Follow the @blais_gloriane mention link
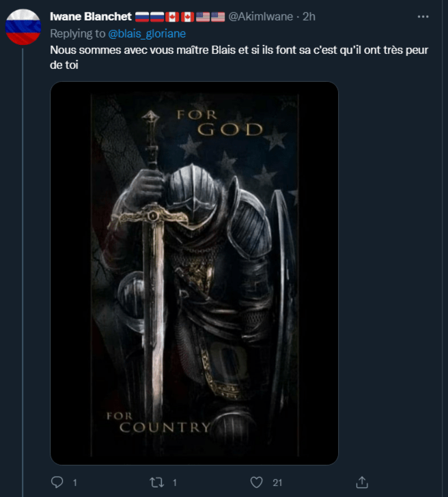 (147, 33)
